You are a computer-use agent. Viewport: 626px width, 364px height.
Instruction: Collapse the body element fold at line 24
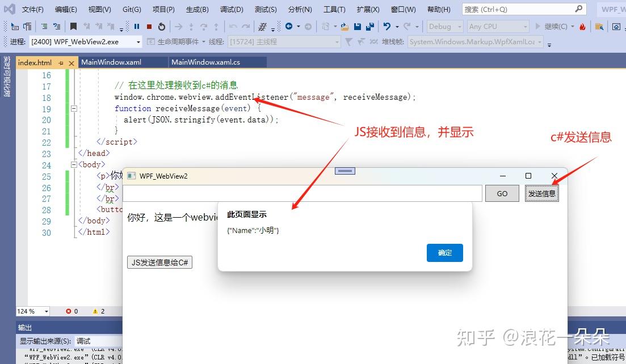tap(74, 165)
